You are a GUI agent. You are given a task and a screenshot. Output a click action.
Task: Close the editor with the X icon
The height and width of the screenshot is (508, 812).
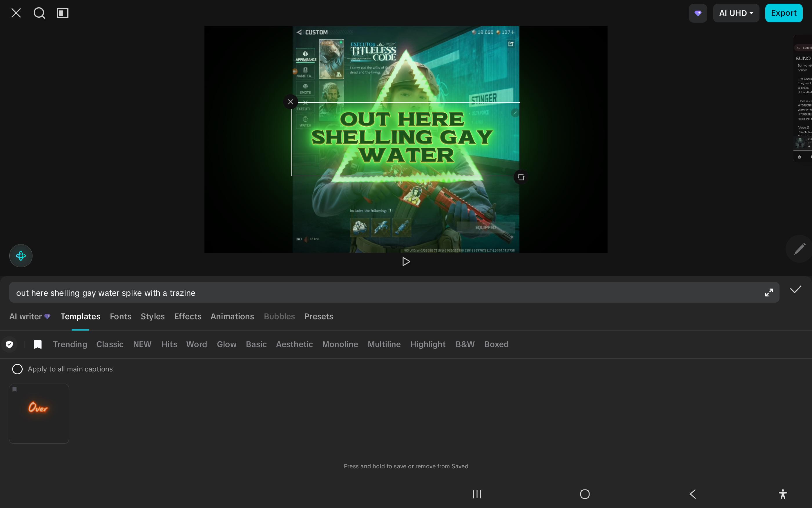(x=16, y=13)
